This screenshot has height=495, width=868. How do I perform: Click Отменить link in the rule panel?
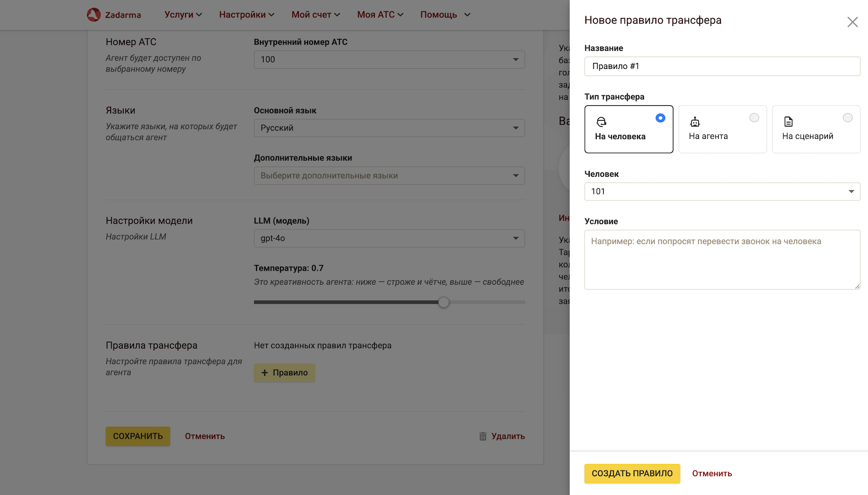pyautogui.click(x=712, y=474)
